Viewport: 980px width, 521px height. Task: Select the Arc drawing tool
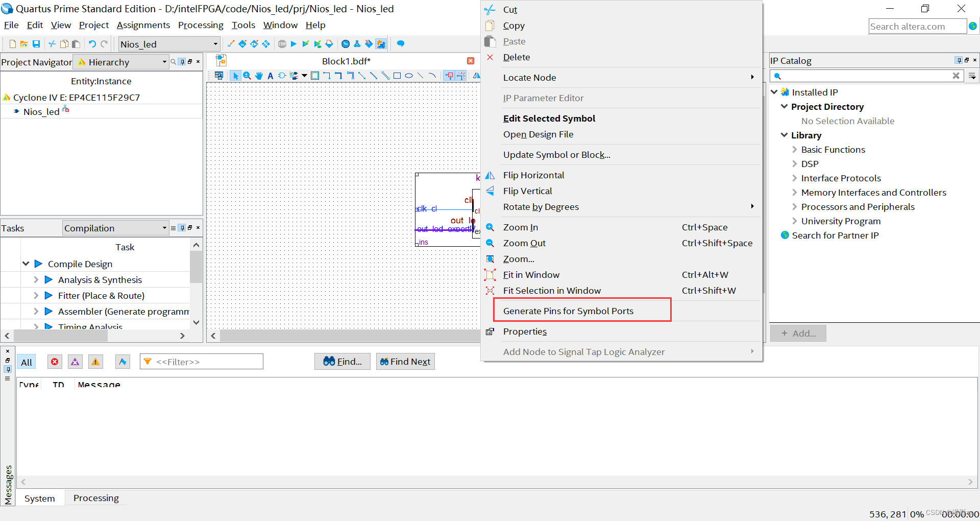[432, 76]
